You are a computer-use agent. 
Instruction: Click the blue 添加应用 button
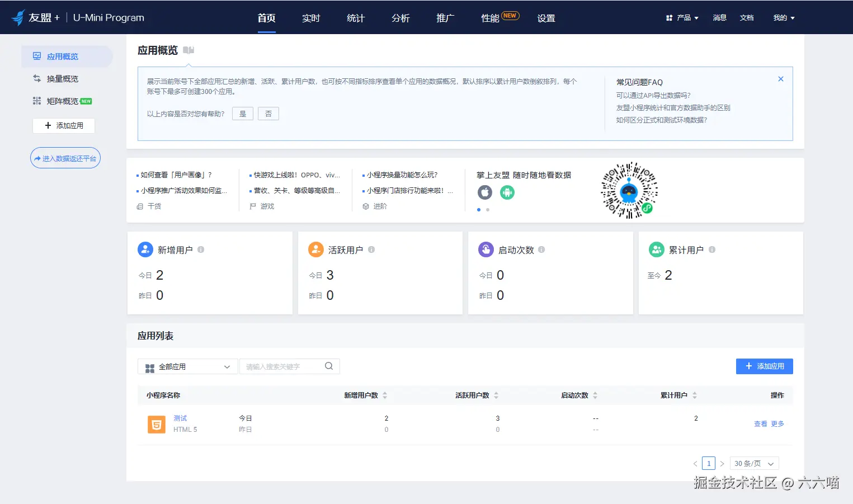[x=764, y=366]
